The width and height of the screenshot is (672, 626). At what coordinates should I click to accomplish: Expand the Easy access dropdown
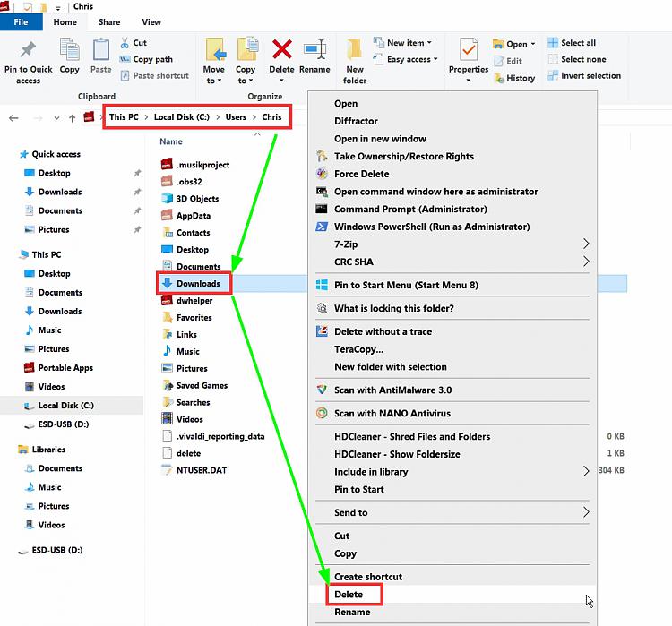tap(435, 59)
